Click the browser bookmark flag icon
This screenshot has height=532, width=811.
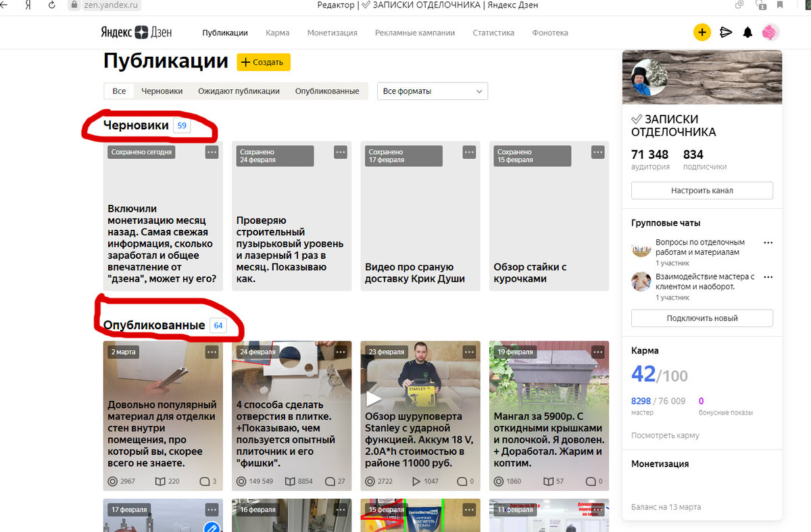point(780,5)
